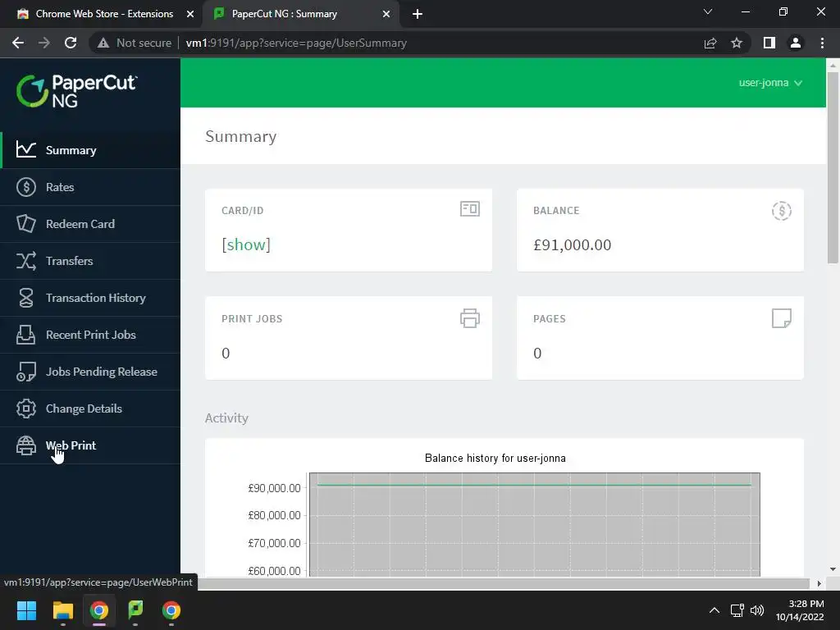The width and height of the screenshot is (840, 630).
Task: Open the tab search chevron in title bar
Action: [x=708, y=11]
